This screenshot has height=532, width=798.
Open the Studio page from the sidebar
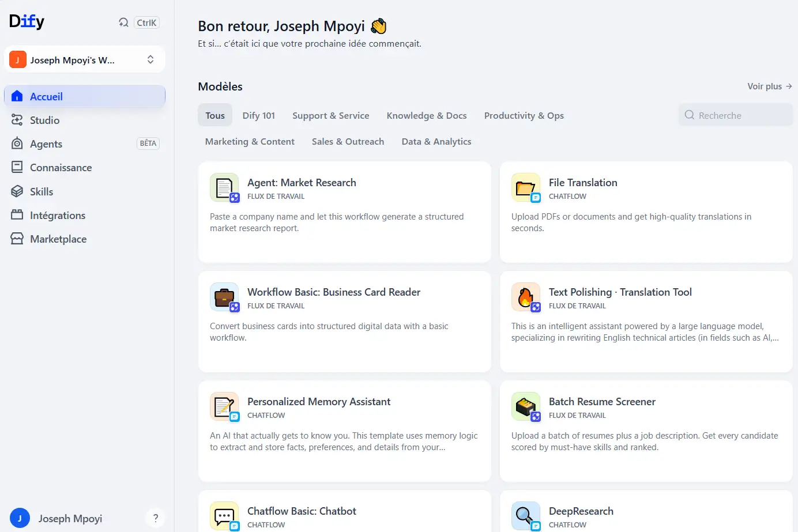click(85, 120)
